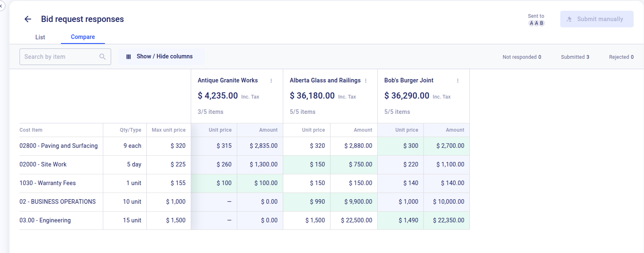Screen dimensions: 644x253
Task: Click the Rejected 0 status filter
Action: tap(621, 57)
